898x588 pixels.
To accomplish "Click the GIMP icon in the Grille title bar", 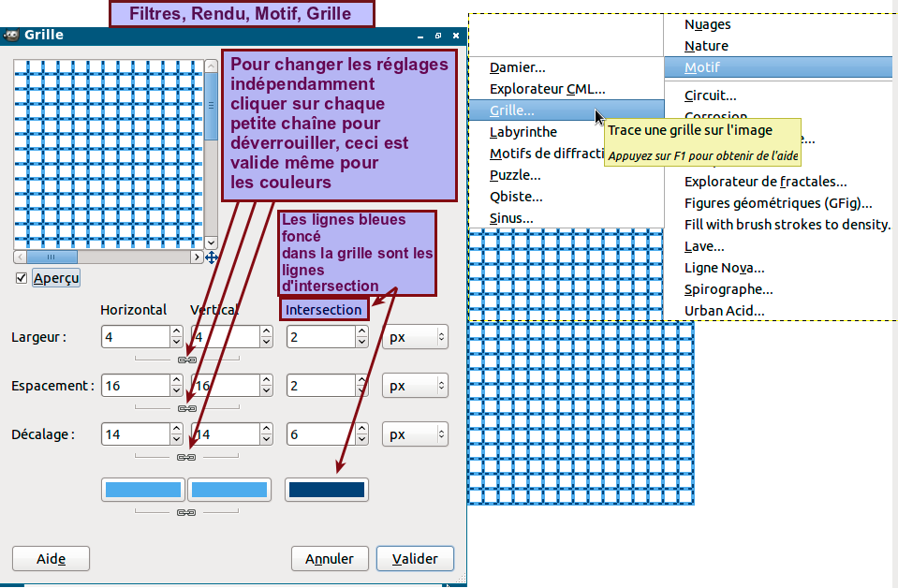I will tap(11, 35).
